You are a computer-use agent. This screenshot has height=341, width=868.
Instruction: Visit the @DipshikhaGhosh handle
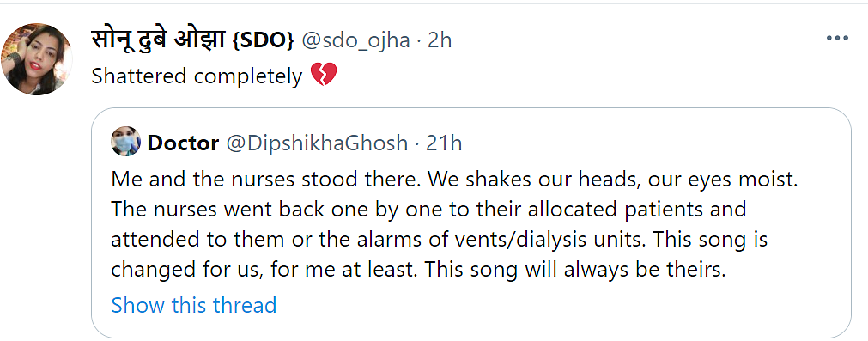(x=317, y=143)
